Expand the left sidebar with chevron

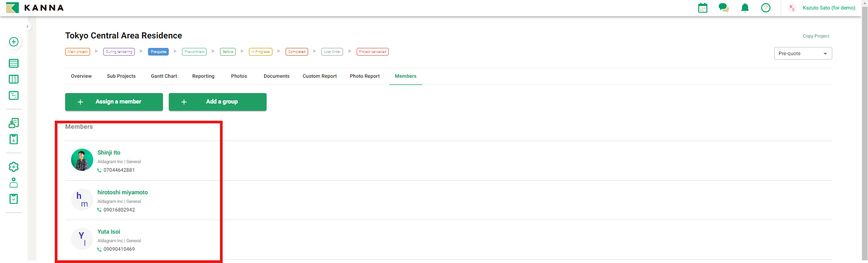point(28,27)
